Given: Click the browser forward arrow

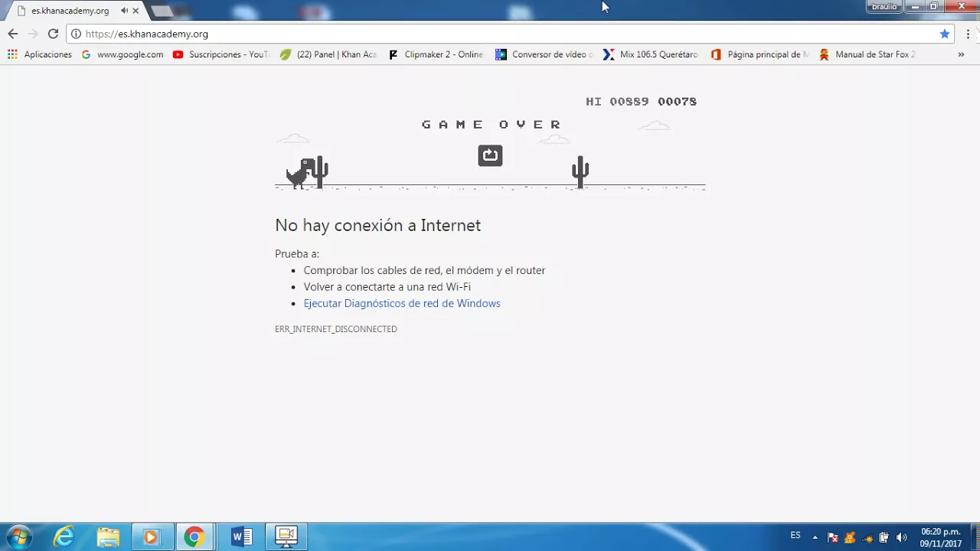Looking at the screenshot, I should (33, 34).
